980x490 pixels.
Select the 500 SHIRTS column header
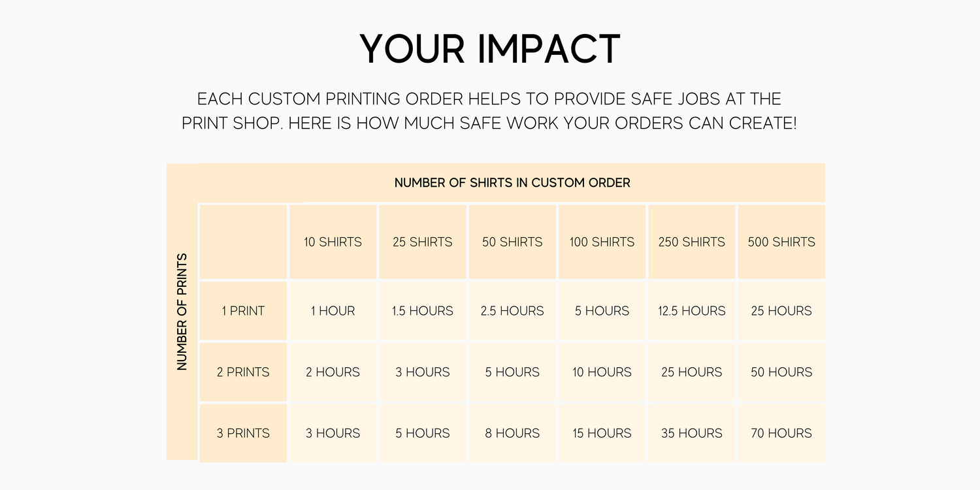781,242
